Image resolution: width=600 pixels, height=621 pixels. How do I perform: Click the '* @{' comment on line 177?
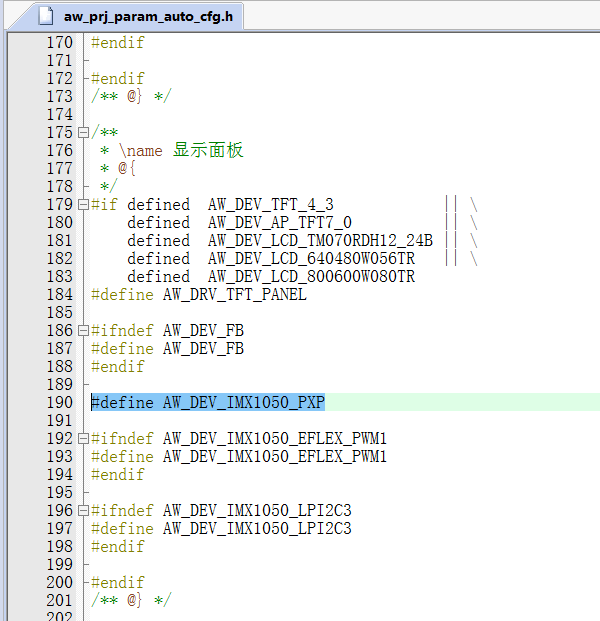(118, 169)
